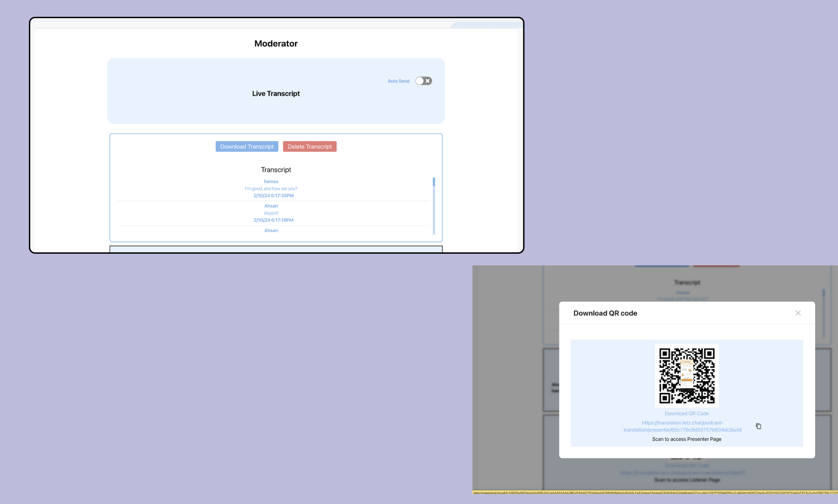Open the translation.letz.chat presenter URL
The height and width of the screenshot is (504, 838).
(x=682, y=426)
